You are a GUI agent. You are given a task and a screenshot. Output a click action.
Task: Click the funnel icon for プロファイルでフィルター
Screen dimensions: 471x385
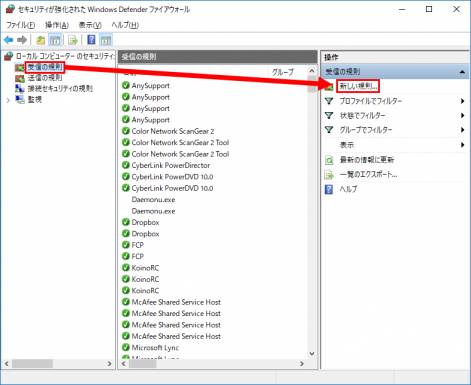tap(329, 101)
